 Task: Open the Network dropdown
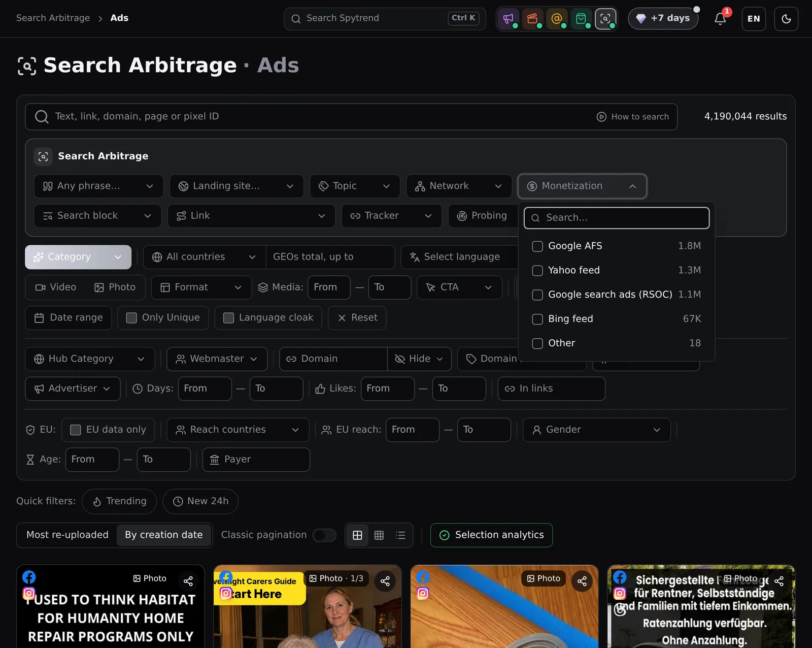coord(459,186)
